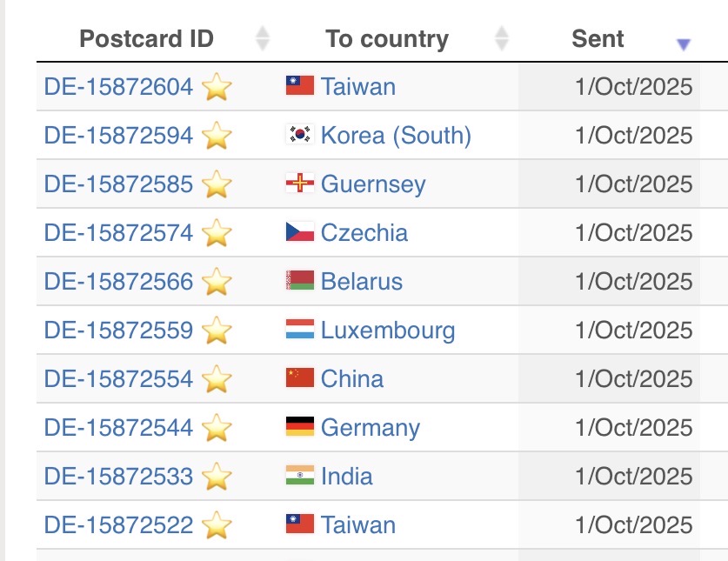Open postcard DE-15872566 link

pos(118,282)
